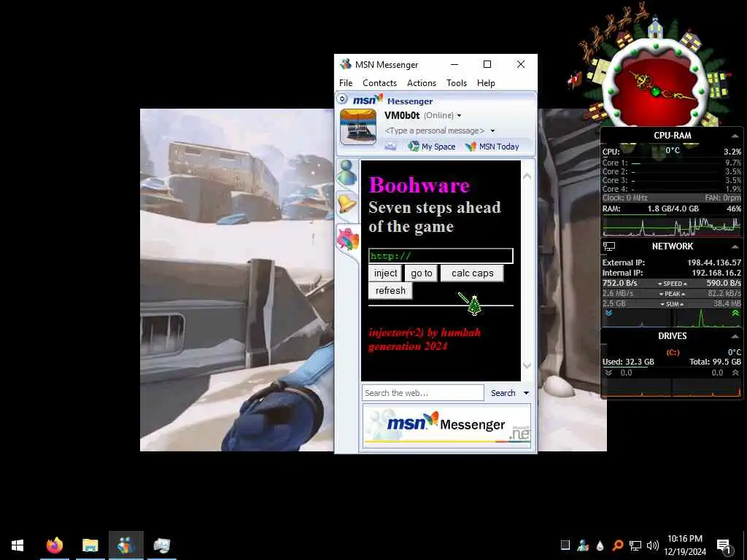Screen dimensions: 747x560
Task: Open File Explorer from the taskbar
Action: (x=90, y=545)
